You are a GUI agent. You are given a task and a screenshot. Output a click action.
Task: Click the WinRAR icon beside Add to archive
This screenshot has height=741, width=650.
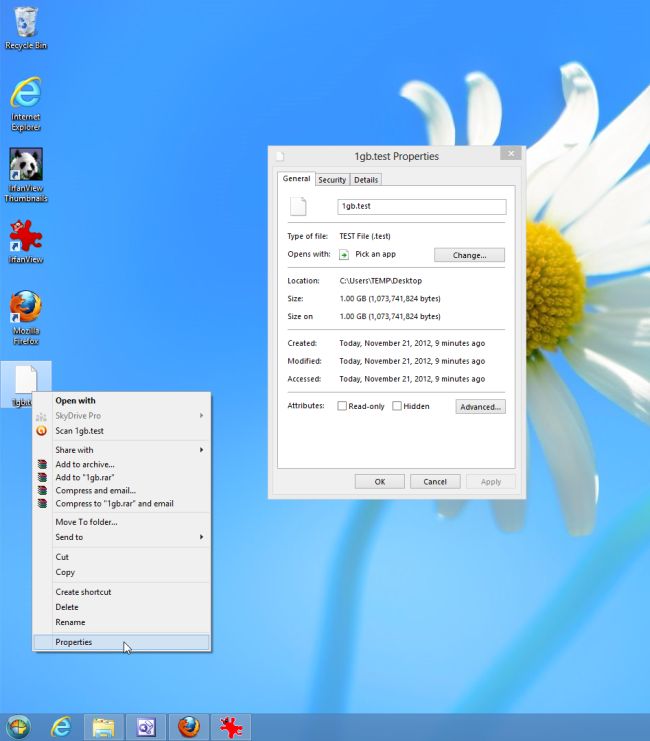(42, 464)
